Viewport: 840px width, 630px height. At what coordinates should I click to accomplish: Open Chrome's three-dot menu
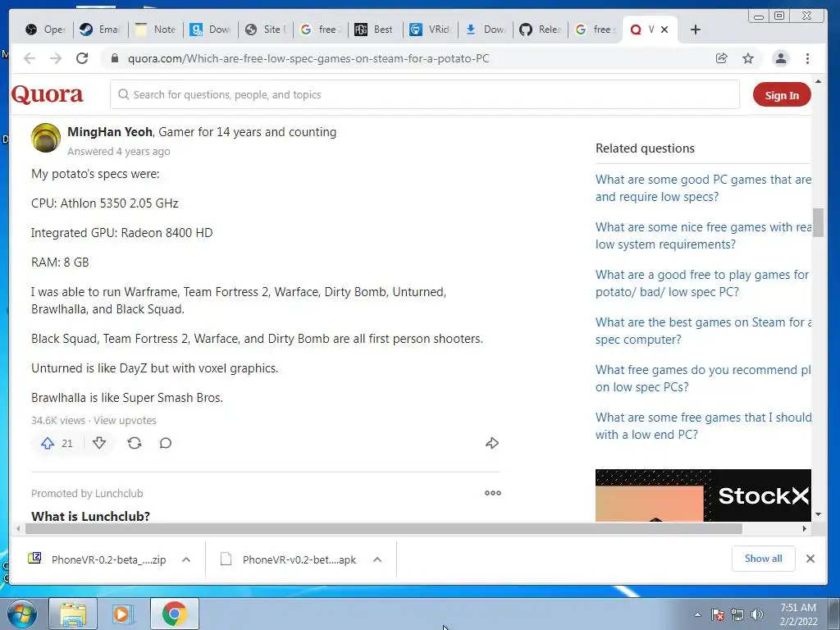[807, 58]
